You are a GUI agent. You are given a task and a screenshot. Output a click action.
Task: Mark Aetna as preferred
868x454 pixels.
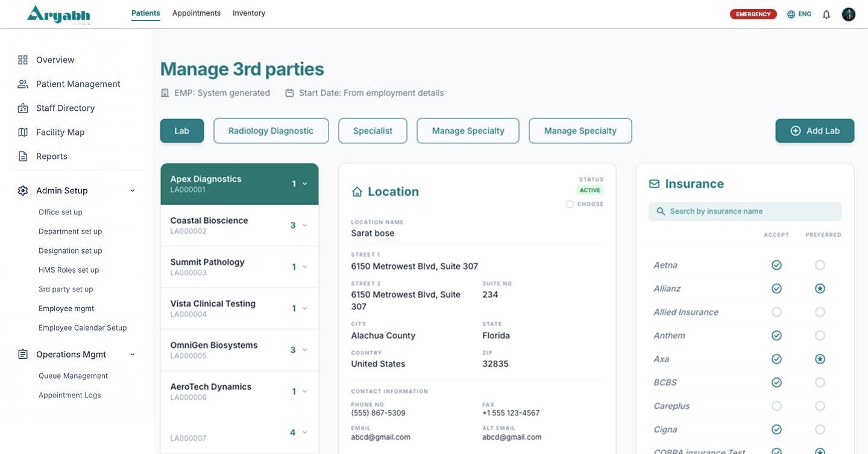pos(820,265)
